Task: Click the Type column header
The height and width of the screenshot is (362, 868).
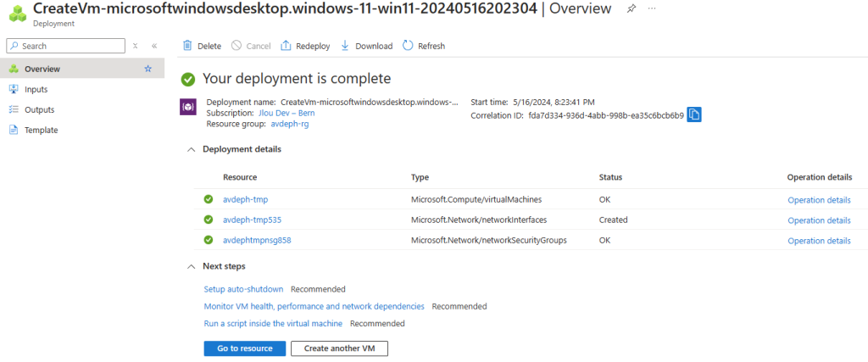Action: click(x=420, y=177)
